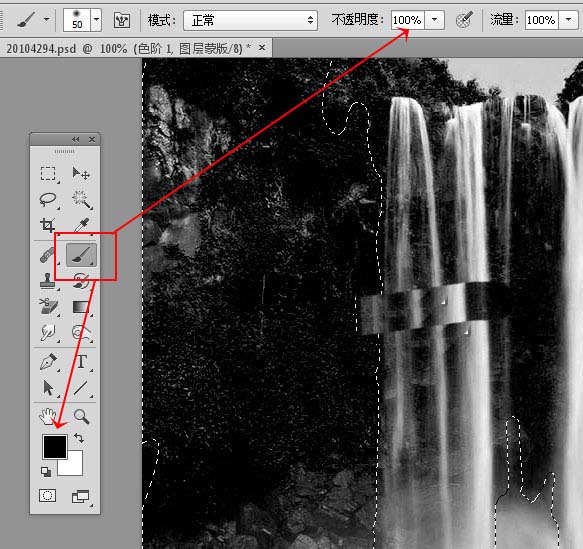Click the black foreground color swatch

pos(55,447)
